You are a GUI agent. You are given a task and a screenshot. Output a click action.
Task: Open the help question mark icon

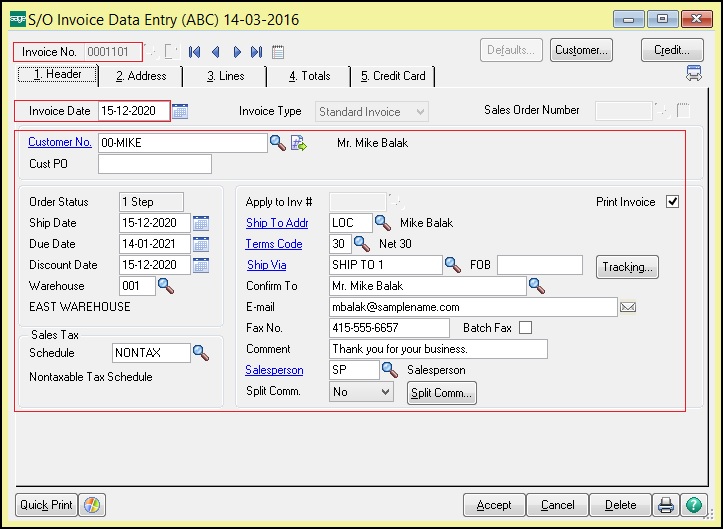(693, 505)
